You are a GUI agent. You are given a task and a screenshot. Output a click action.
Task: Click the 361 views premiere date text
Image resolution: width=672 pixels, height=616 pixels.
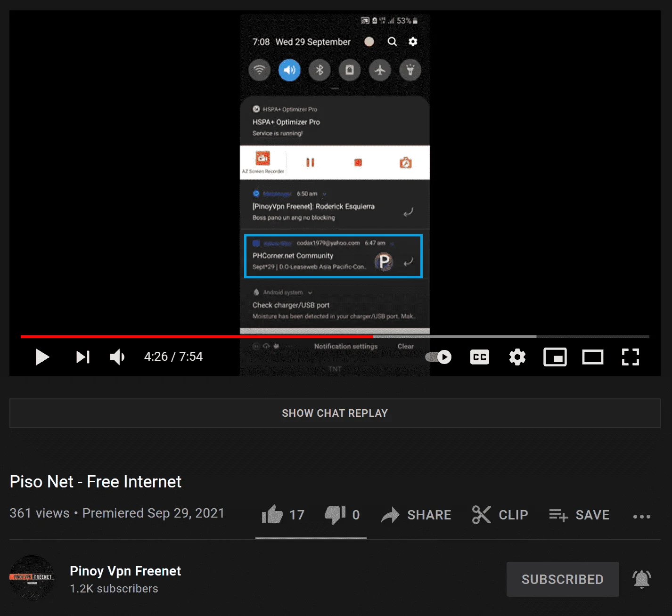(117, 513)
